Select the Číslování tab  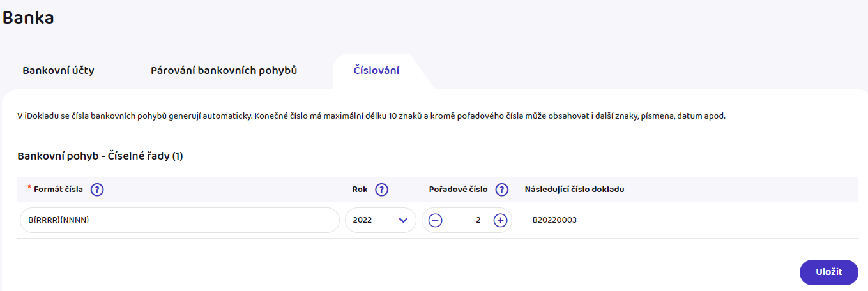coord(377,70)
